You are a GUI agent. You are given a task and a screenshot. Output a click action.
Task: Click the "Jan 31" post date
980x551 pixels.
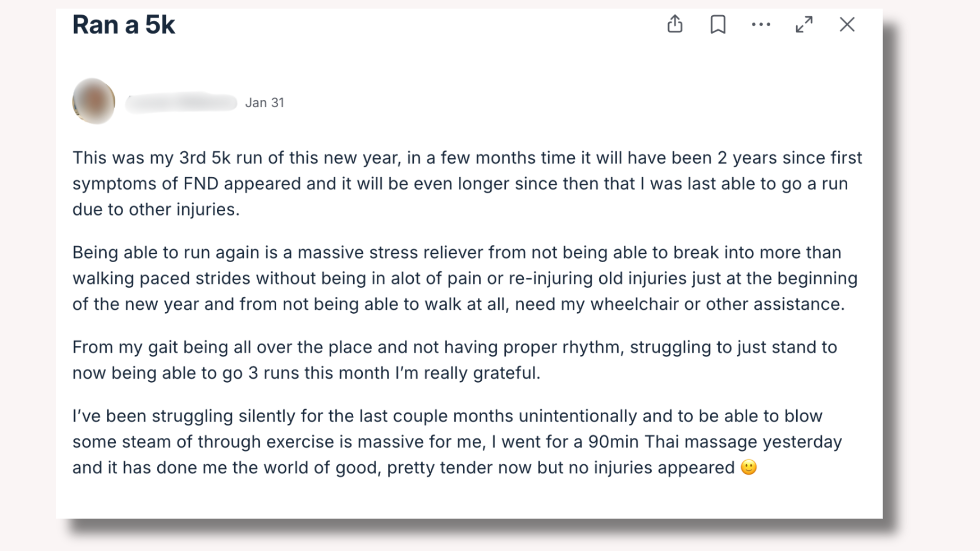click(264, 103)
